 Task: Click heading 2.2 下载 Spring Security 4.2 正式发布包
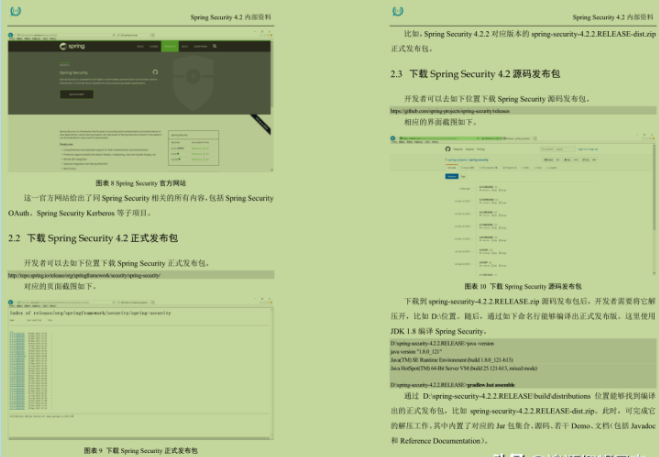pyautogui.click(x=93, y=238)
